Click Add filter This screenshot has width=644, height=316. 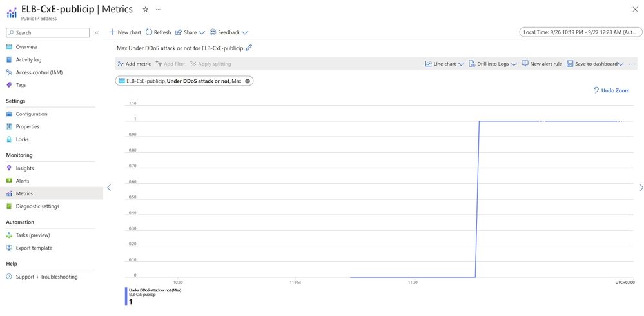pos(170,64)
